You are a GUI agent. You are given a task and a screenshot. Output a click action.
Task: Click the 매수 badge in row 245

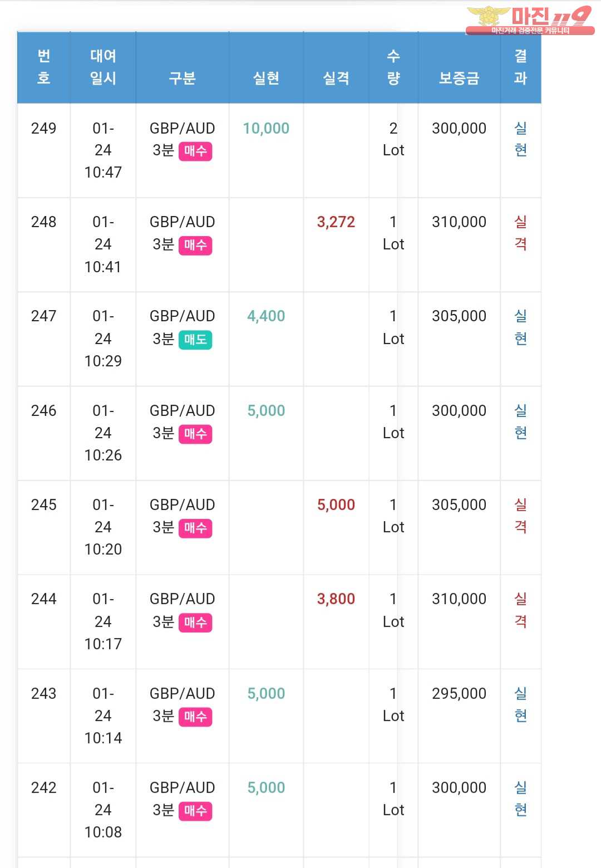(195, 528)
